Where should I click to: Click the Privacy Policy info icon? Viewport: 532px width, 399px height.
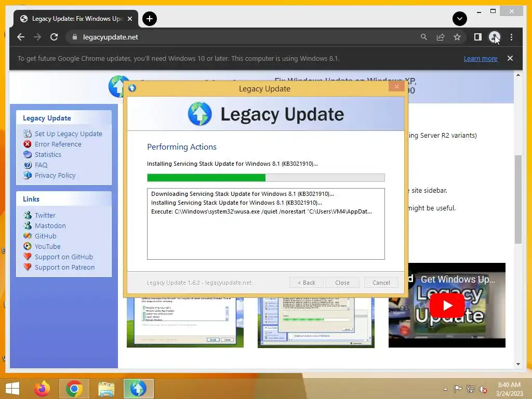(x=28, y=175)
